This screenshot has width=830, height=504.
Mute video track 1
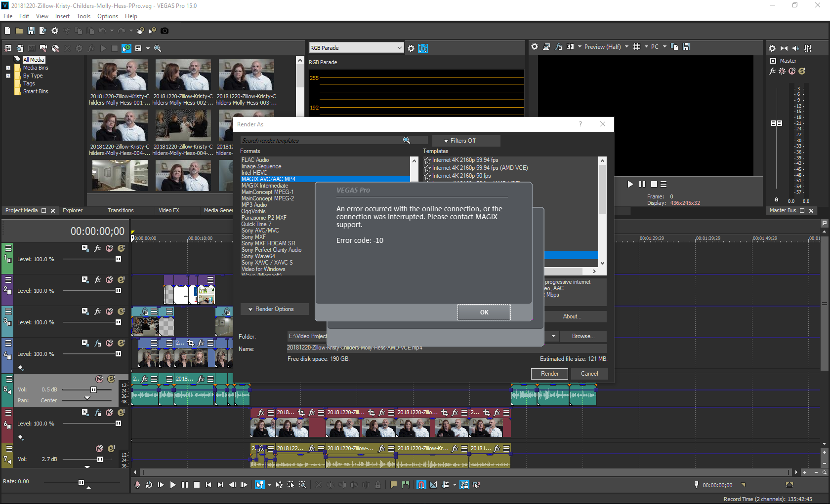[109, 248]
